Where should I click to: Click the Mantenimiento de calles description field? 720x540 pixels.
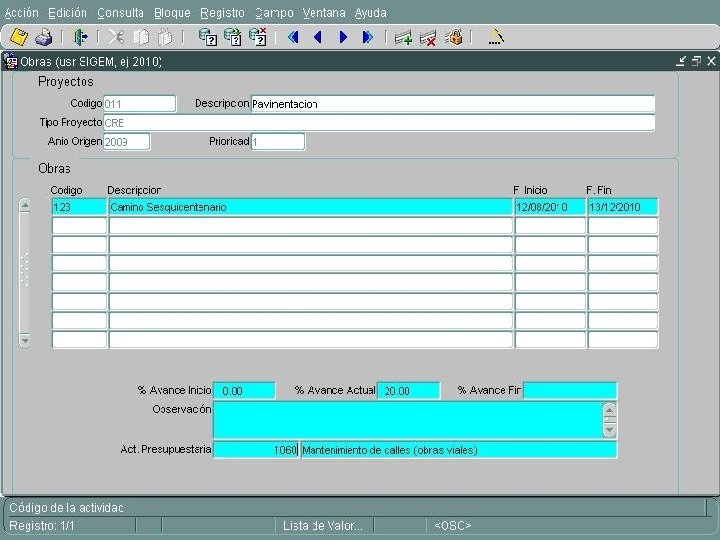click(x=459, y=450)
